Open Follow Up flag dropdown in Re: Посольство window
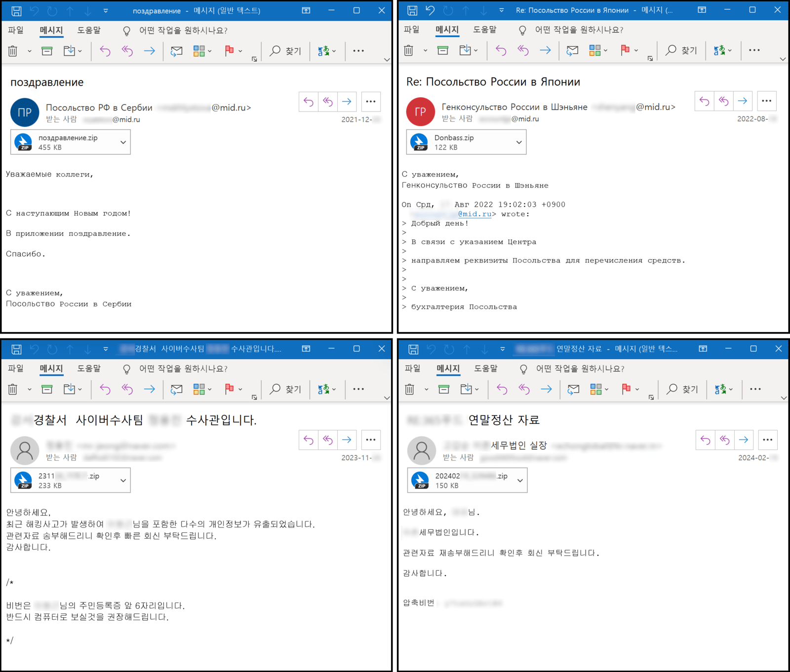Image resolution: width=790 pixels, height=672 pixels. pos(636,50)
